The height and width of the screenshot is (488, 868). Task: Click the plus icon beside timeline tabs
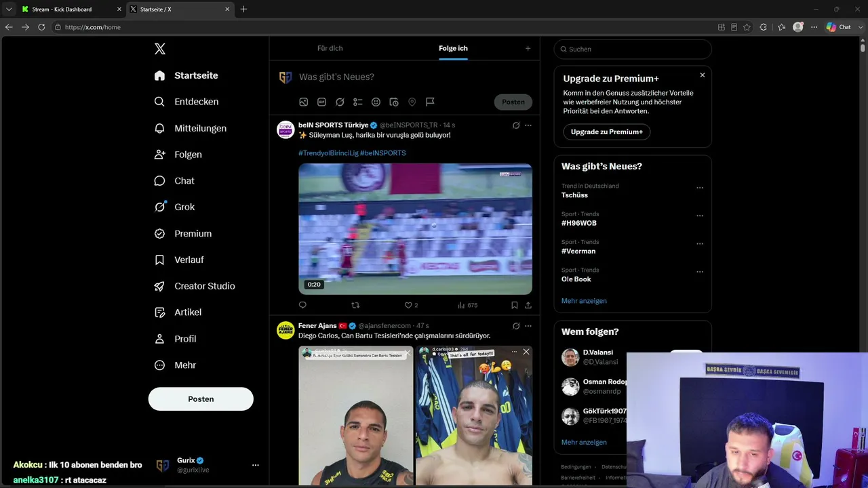coord(528,48)
